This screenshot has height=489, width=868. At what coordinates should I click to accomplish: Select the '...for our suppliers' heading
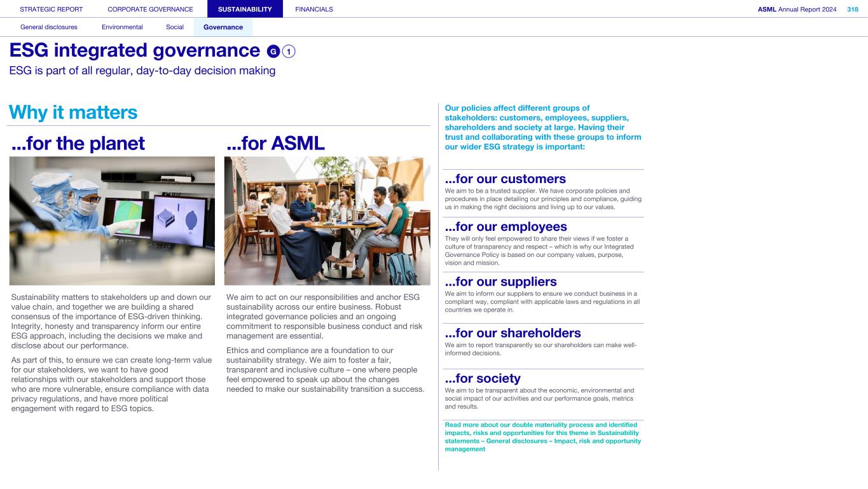[500, 282]
